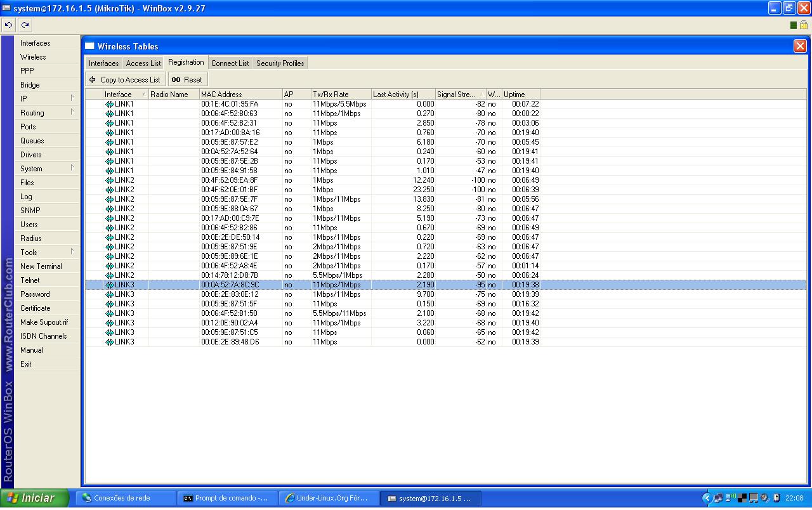Switch to the Connect List tab
The image size is (812, 510).
click(x=230, y=63)
